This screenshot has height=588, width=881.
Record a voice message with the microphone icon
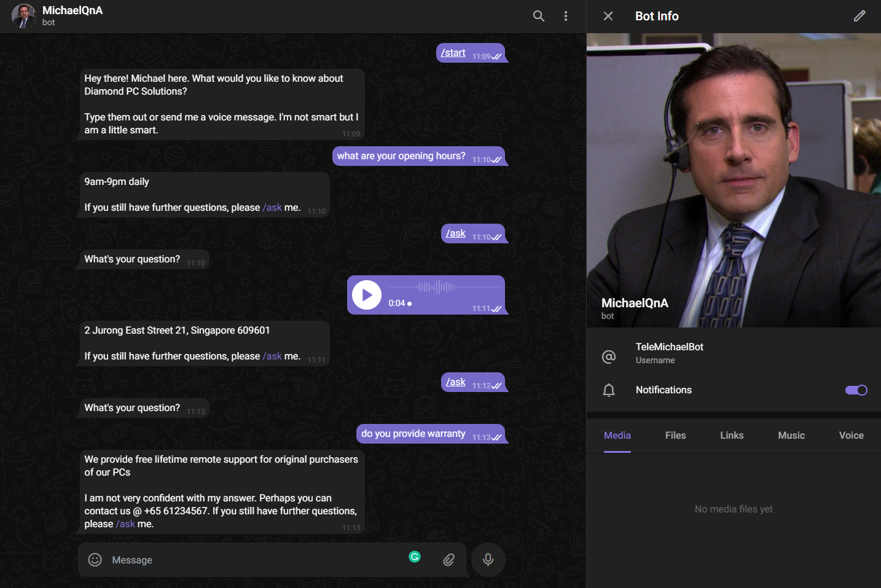(x=488, y=560)
